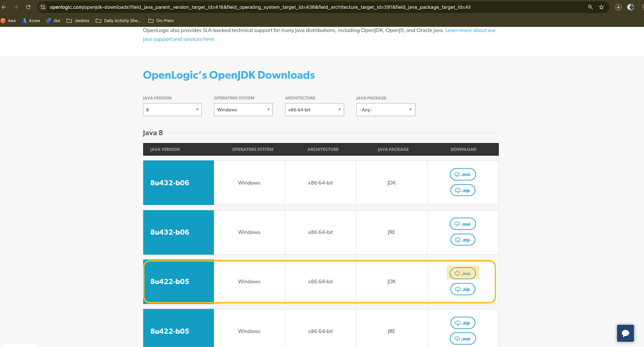Click the DOWNLOAD table column header
The image size is (644, 347).
pos(463,149)
